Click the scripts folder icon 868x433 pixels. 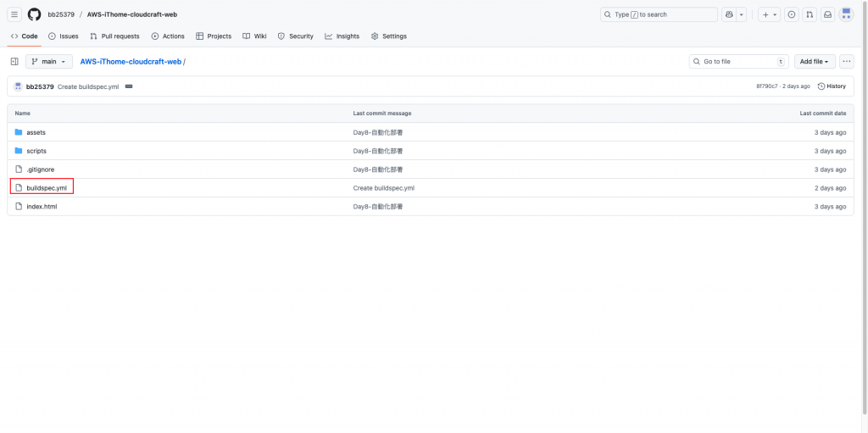click(x=19, y=151)
